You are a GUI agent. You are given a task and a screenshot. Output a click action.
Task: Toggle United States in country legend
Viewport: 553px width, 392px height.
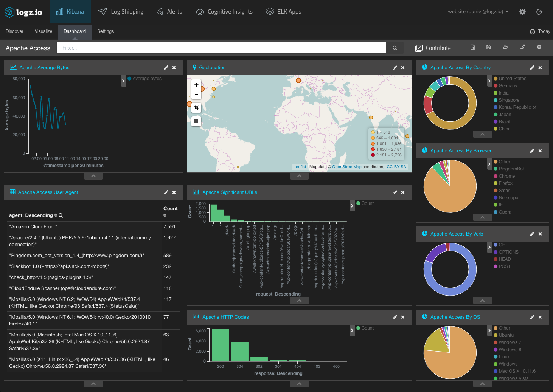tap(510, 79)
